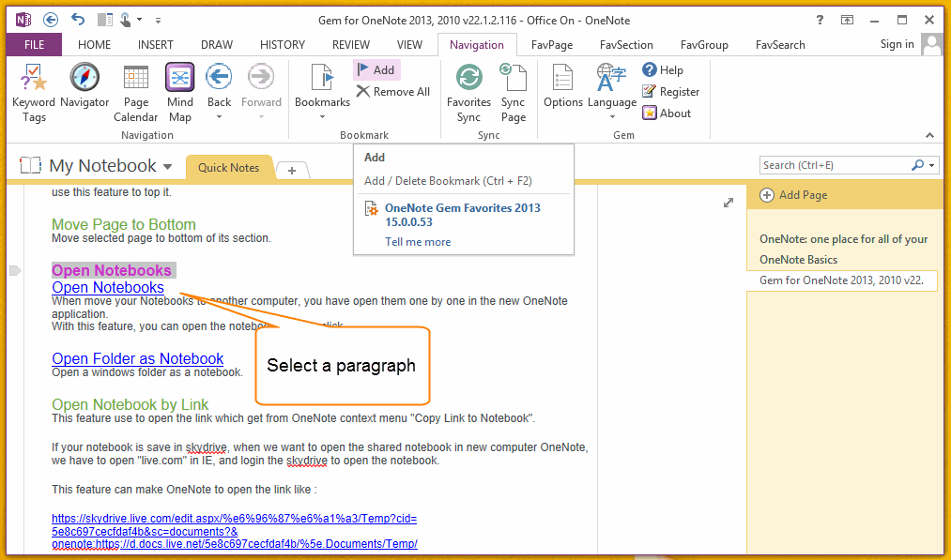Open the Page Calendar

136,93
